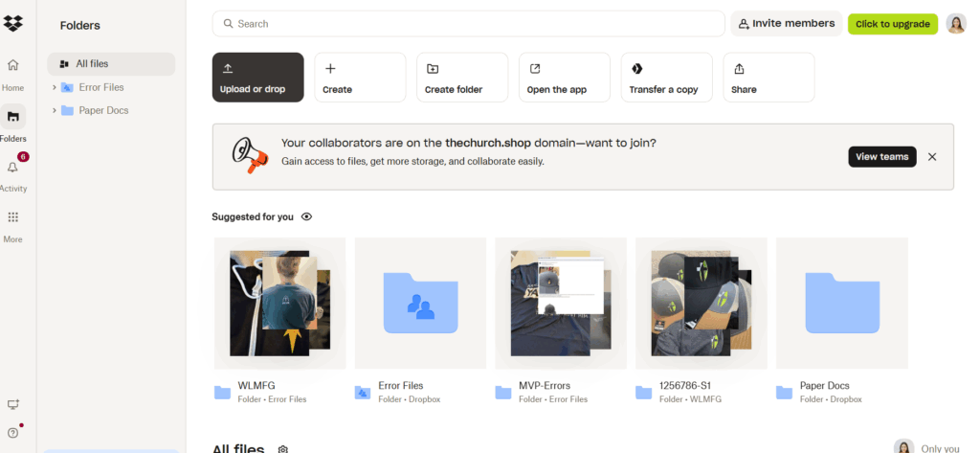Viewport: 980px width, 453px height.
Task: Expand the Paper Docs folder tree
Action: click(x=55, y=110)
